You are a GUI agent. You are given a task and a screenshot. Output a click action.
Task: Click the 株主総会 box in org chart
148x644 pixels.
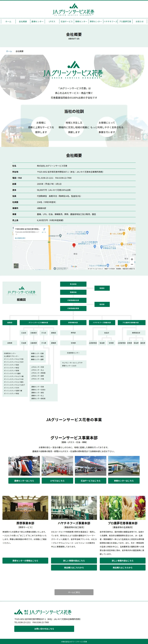tap(73, 284)
